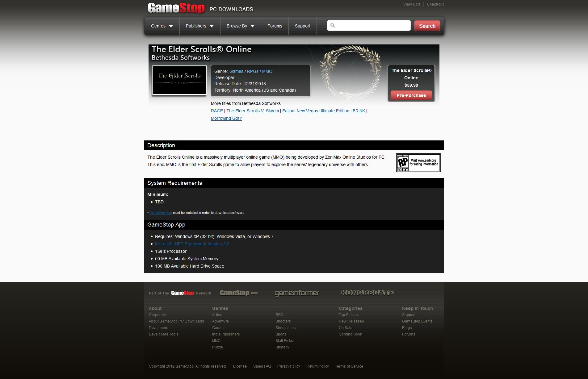Open RPGs genre in footer

pyautogui.click(x=280, y=315)
